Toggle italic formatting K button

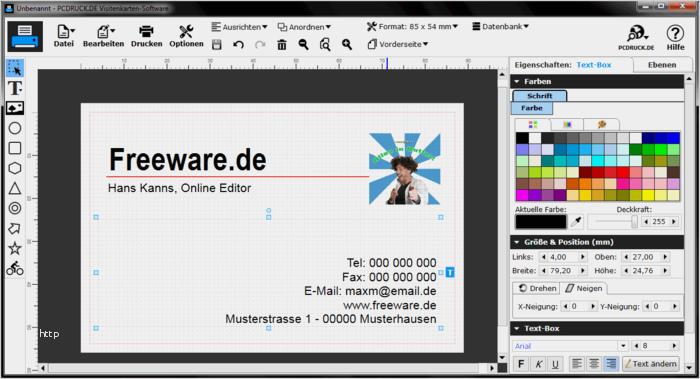click(538, 364)
